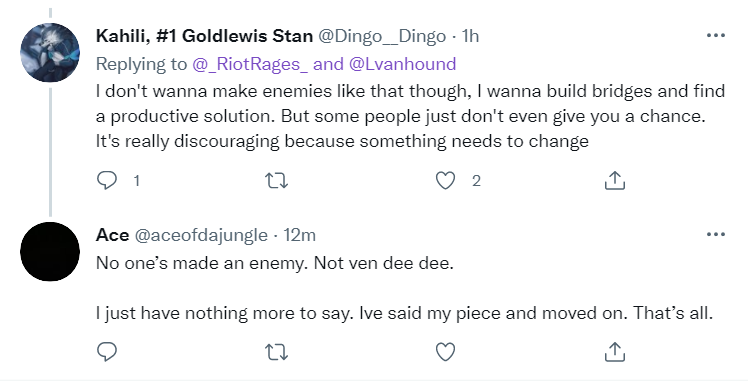
Task: Open Ace's black profile avatar
Action: 50,251
